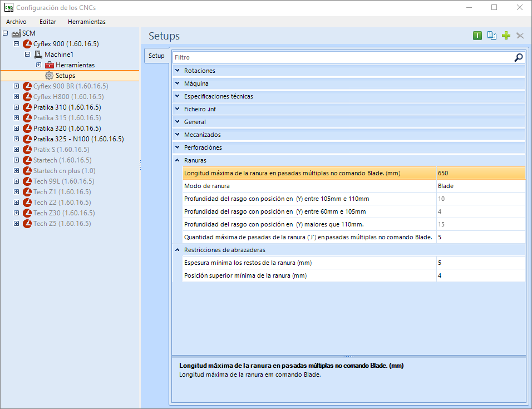Select Tech 99L (1.60.16.5) in tree

64,181
